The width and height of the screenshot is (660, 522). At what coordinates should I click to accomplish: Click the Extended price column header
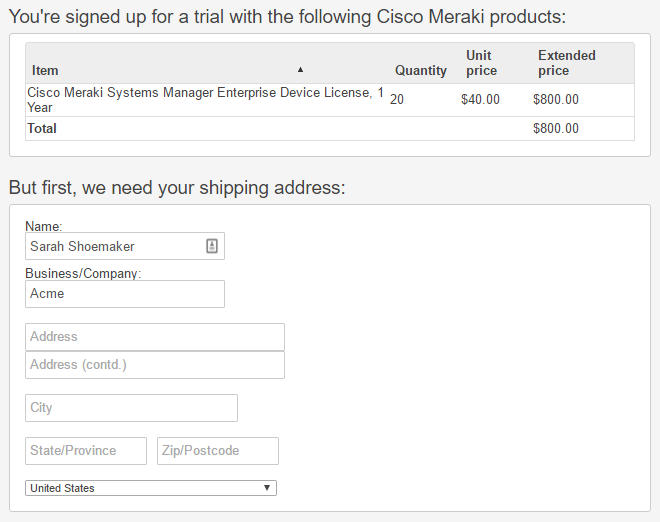pyautogui.click(x=566, y=63)
